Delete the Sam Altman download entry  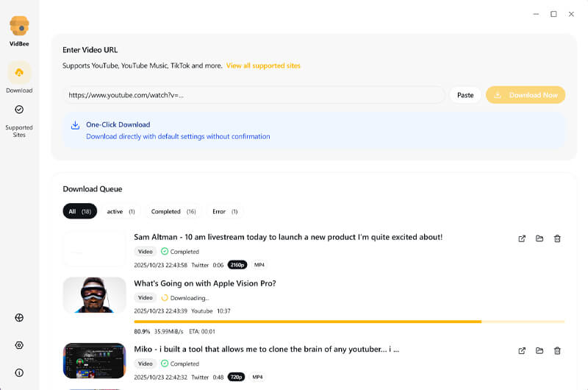557,238
